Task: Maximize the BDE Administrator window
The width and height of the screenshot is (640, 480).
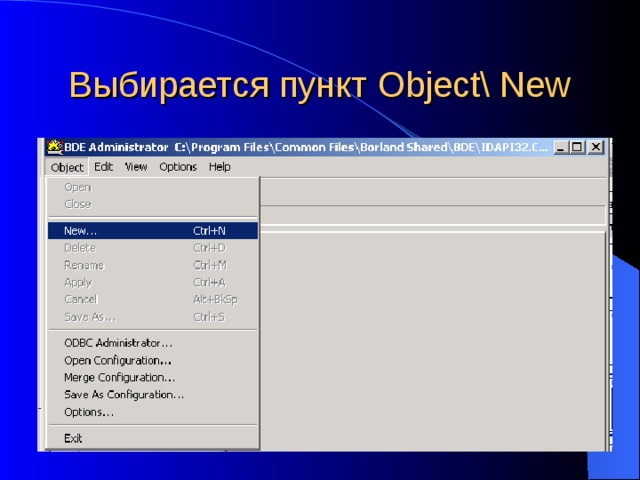Action: coord(577,147)
